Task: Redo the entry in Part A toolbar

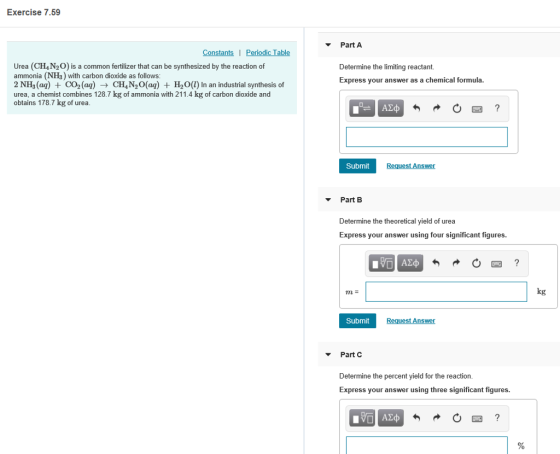Action: (x=436, y=108)
